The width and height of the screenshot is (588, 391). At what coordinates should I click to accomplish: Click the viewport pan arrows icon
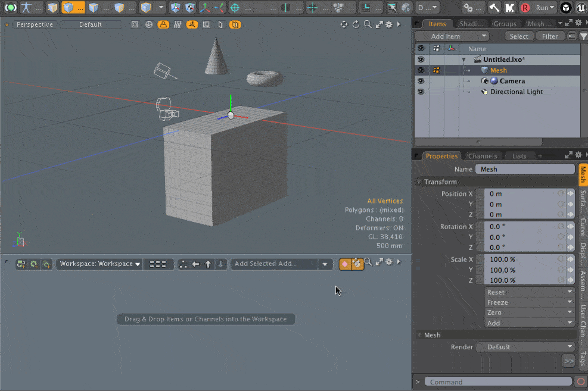click(x=344, y=24)
